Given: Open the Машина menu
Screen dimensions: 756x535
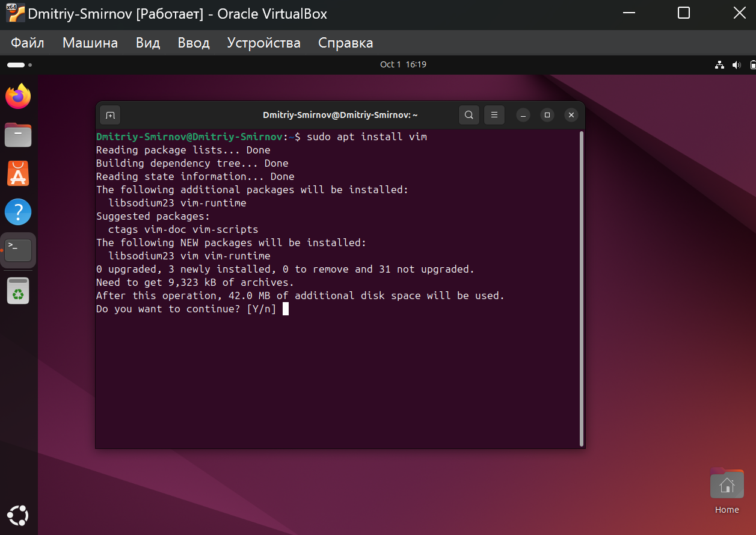Looking at the screenshot, I should coord(90,43).
